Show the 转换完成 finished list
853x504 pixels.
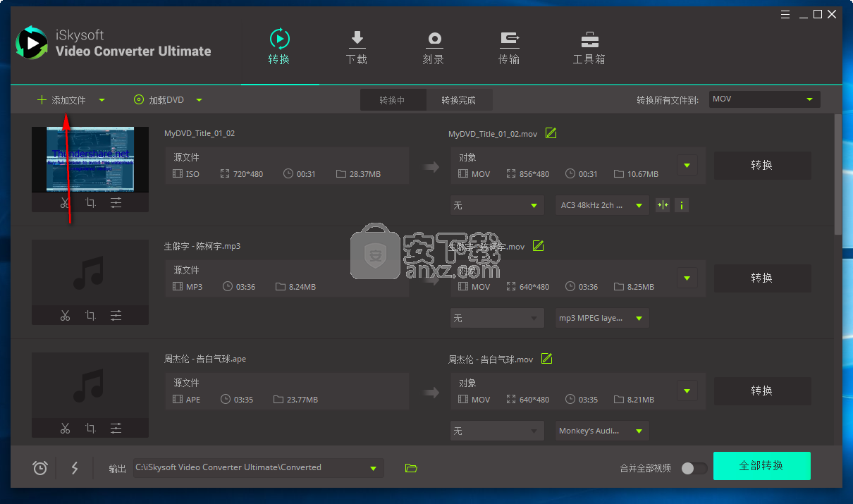(459, 100)
